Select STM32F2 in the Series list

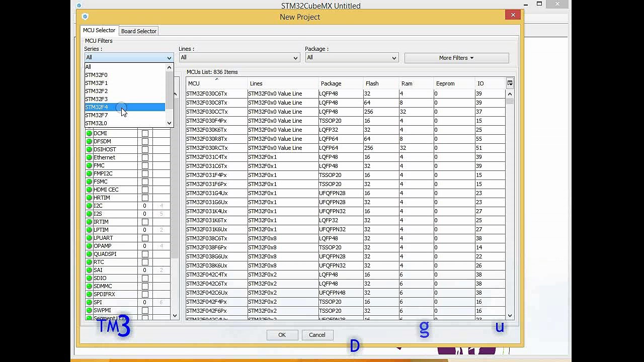[124, 91]
